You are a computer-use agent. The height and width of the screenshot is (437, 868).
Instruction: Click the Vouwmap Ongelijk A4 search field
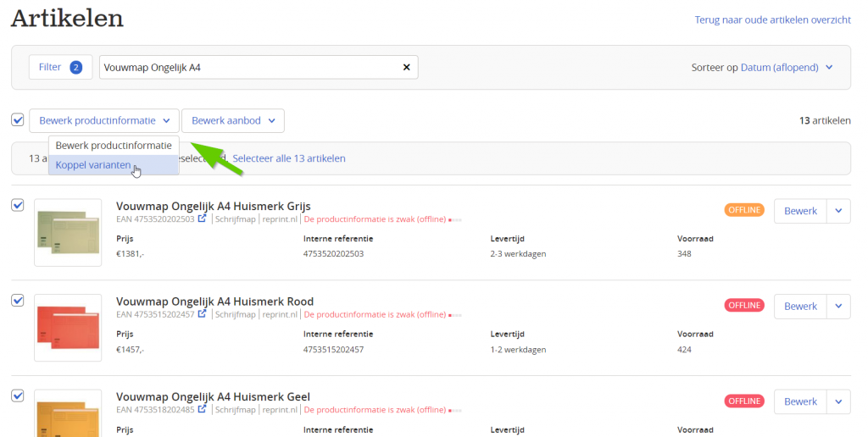click(x=249, y=68)
